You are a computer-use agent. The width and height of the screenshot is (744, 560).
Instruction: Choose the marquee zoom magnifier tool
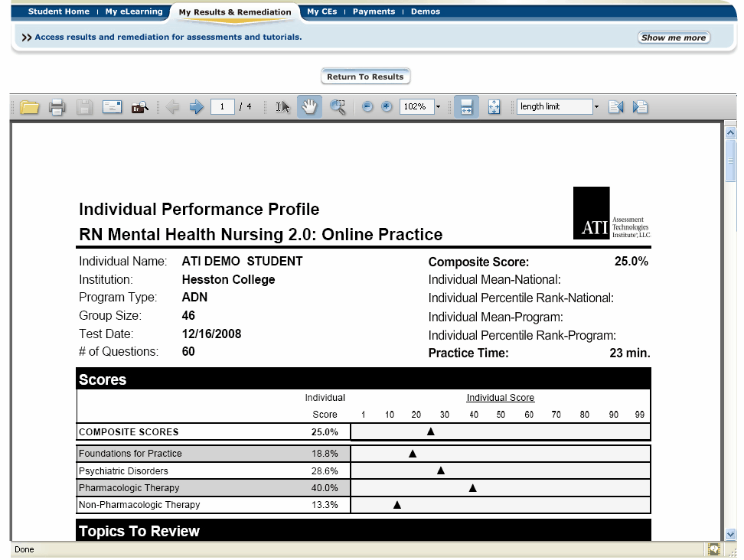point(338,107)
